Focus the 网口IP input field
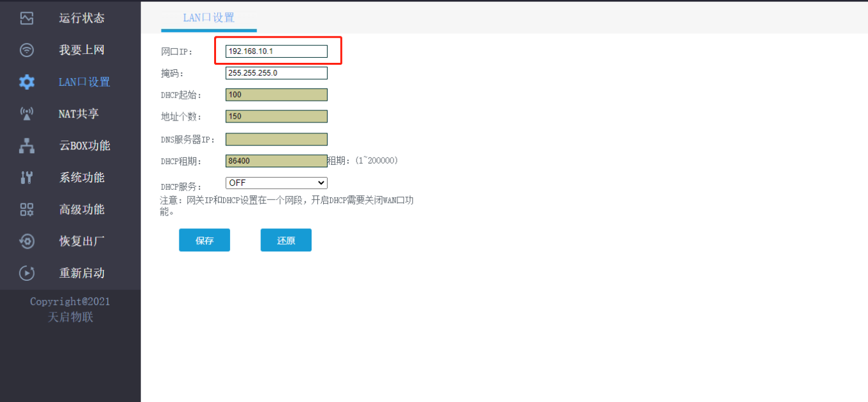 tap(276, 51)
